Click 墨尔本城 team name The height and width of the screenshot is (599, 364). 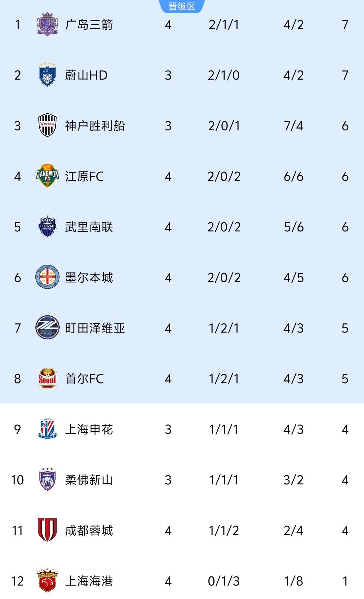tap(89, 278)
